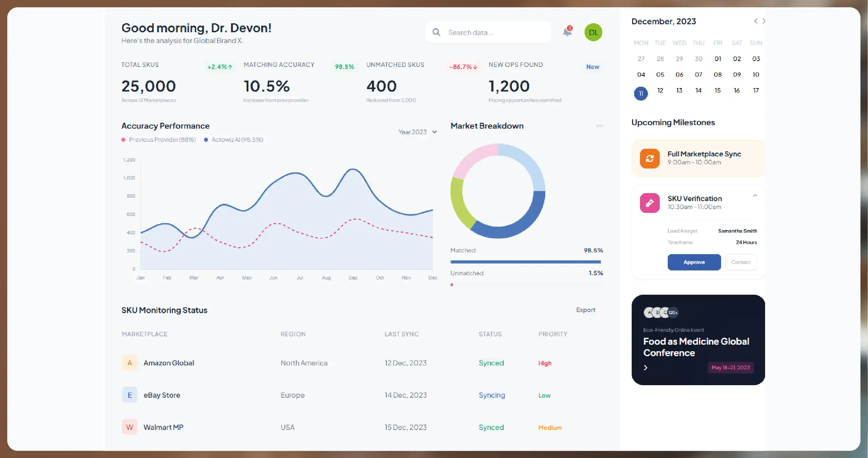Expand the Food as Medicine Conference details
868x458 pixels.
(x=646, y=368)
